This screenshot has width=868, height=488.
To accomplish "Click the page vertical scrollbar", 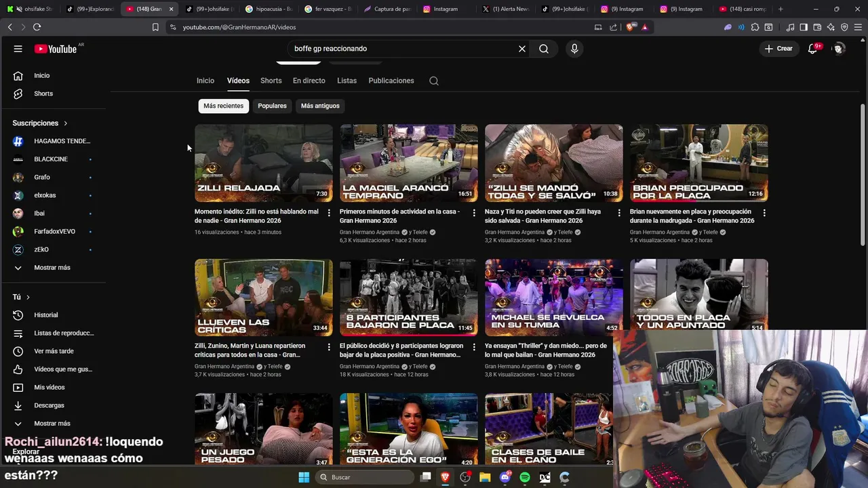I will (x=863, y=175).
